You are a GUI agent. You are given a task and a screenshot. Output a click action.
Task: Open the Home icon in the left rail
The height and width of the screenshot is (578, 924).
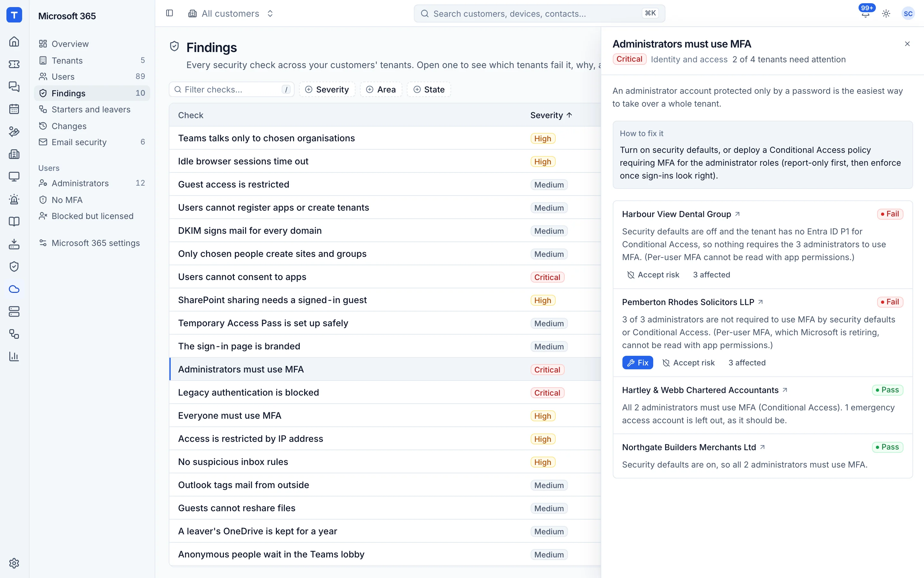[x=14, y=41]
